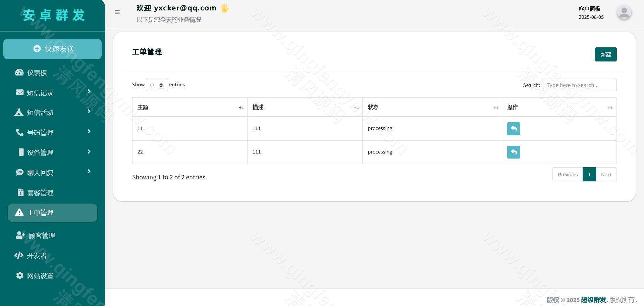Sort table by 描述 column arrows

point(357,108)
